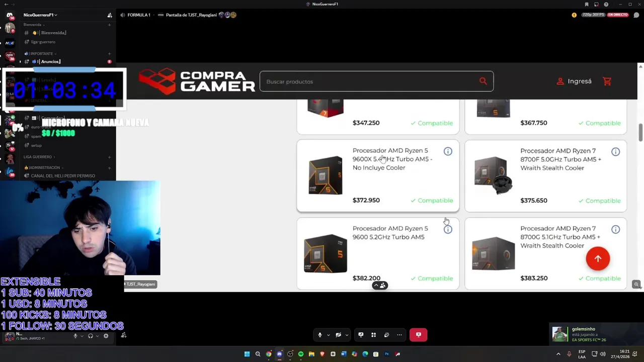The width and height of the screenshot is (644, 362).
Task: Open Discord home direct messages icon
Action: point(10,15)
